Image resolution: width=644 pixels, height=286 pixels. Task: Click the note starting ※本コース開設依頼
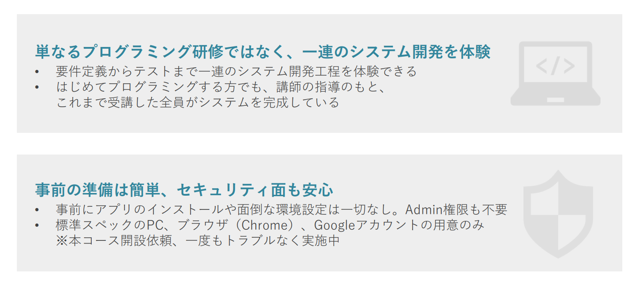198,241
